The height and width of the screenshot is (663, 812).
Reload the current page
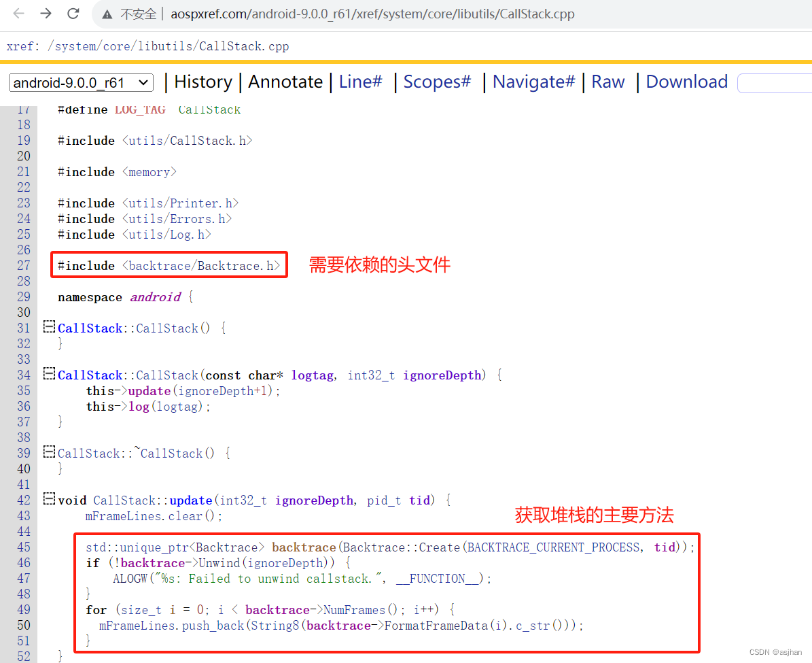[x=73, y=13]
